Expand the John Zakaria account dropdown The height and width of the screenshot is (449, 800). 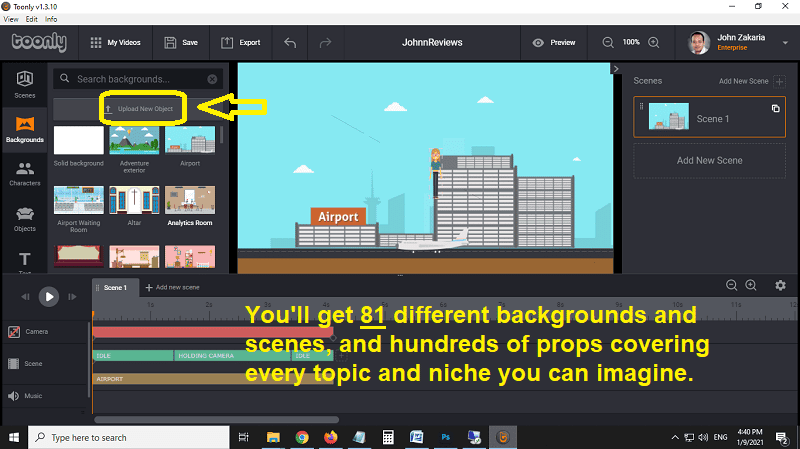point(785,43)
